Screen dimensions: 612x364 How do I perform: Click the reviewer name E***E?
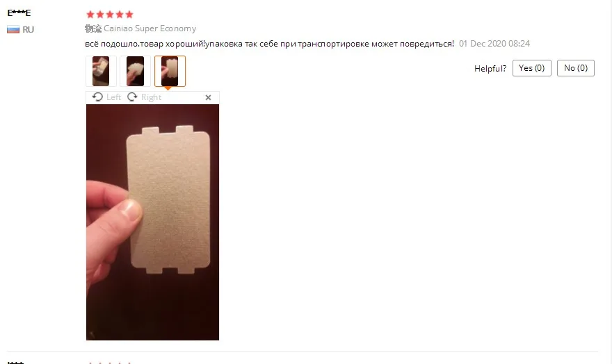click(x=19, y=13)
